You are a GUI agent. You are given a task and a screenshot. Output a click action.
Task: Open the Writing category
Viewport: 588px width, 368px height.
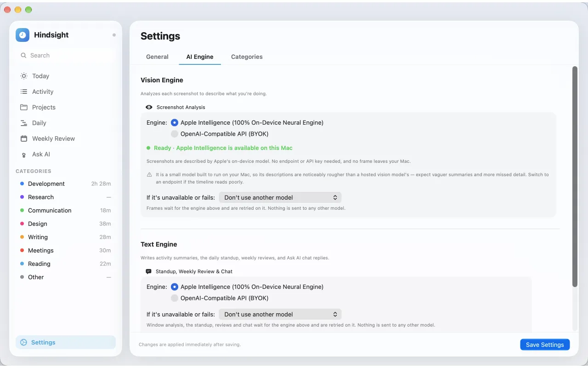(x=66, y=237)
